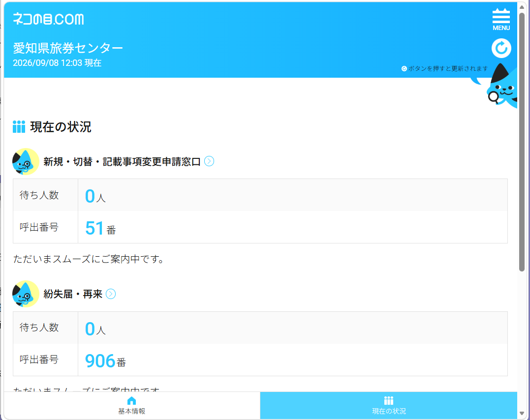Click 呼出番号 label in 新規・切替 table
The image size is (530, 420).
tap(39, 227)
